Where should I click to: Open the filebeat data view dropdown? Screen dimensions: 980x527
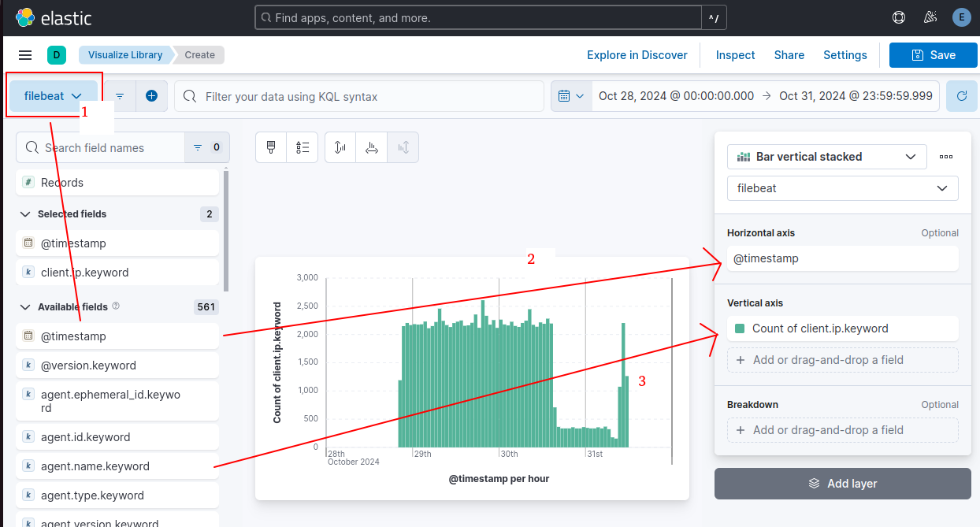[54, 96]
